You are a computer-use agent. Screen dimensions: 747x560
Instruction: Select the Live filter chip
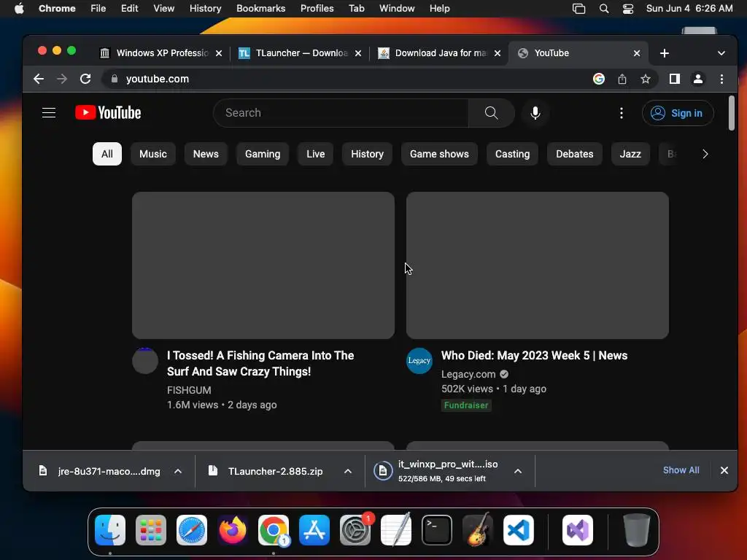coord(315,154)
